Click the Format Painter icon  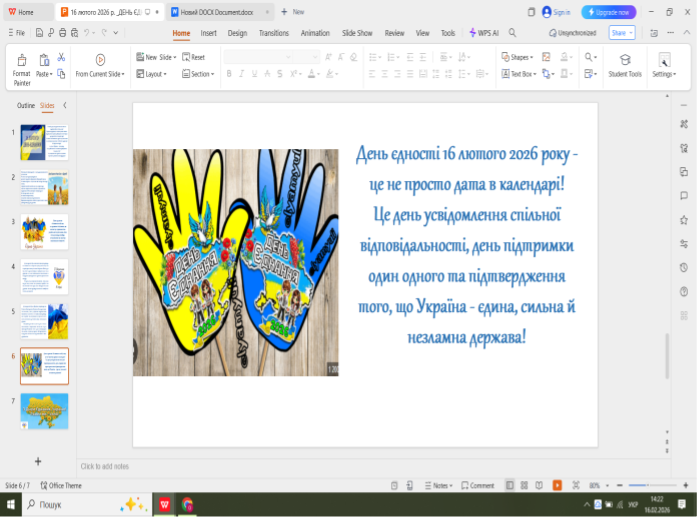pyautogui.click(x=21, y=60)
